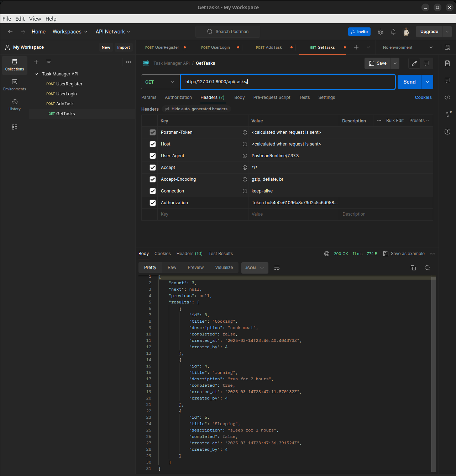The width and height of the screenshot is (456, 476).
Task: Open notifications bell icon
Action: click(x=393, y=32)
